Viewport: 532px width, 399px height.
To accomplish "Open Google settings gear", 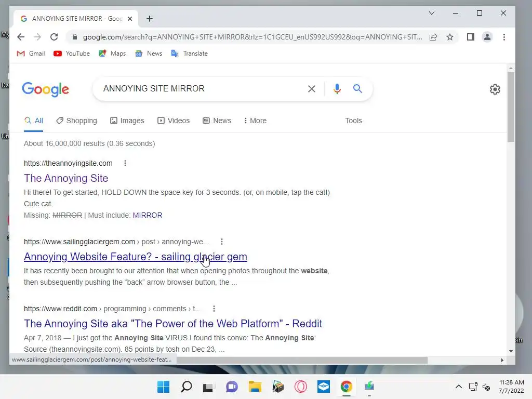I will tap(495, 89).
